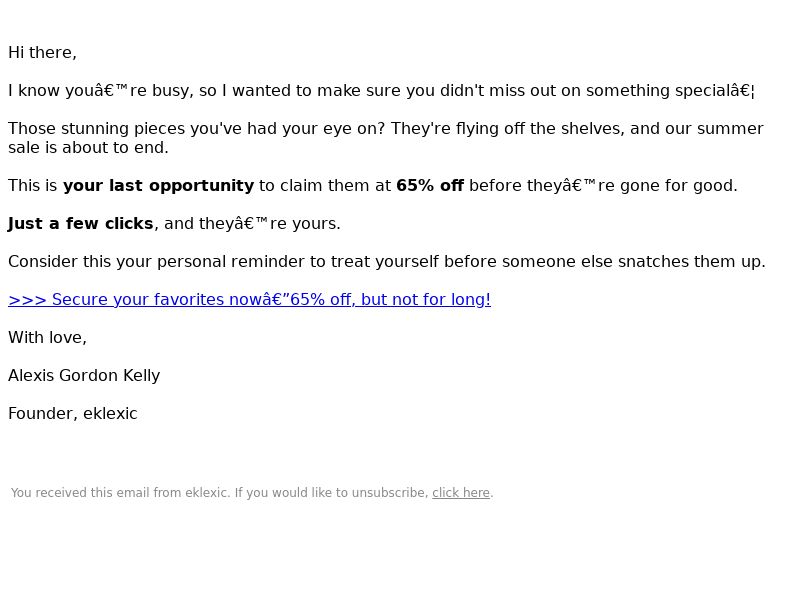The height and width of the screenshot is (600, 800).
Task: Click the 'Consider this your personal reminder' sentence
Action: pyautogui.click(x=387, y=262)
